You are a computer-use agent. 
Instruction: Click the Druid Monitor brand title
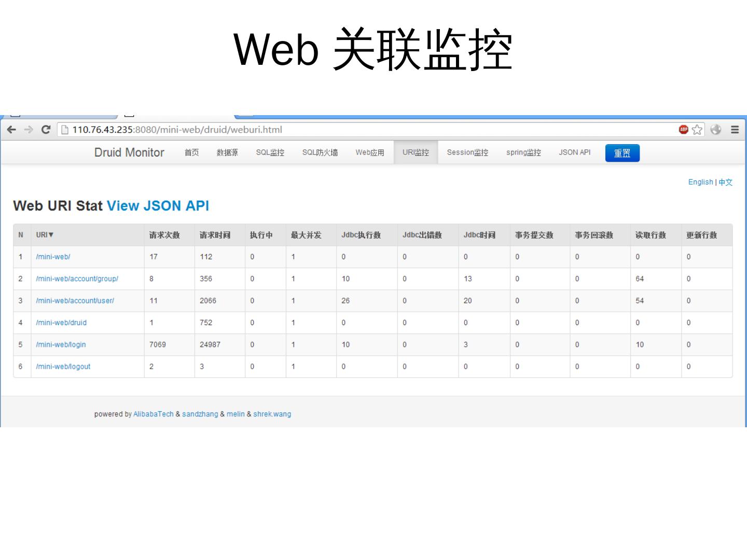129,152
